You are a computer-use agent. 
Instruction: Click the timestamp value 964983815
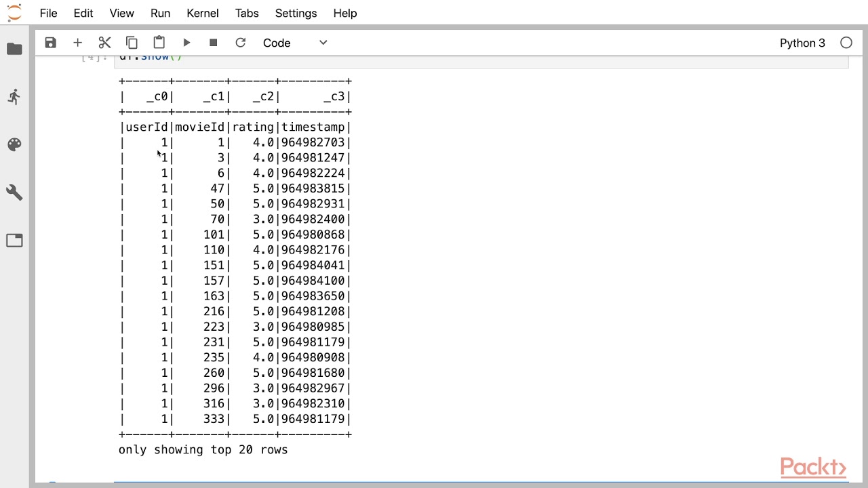(313, 188)
